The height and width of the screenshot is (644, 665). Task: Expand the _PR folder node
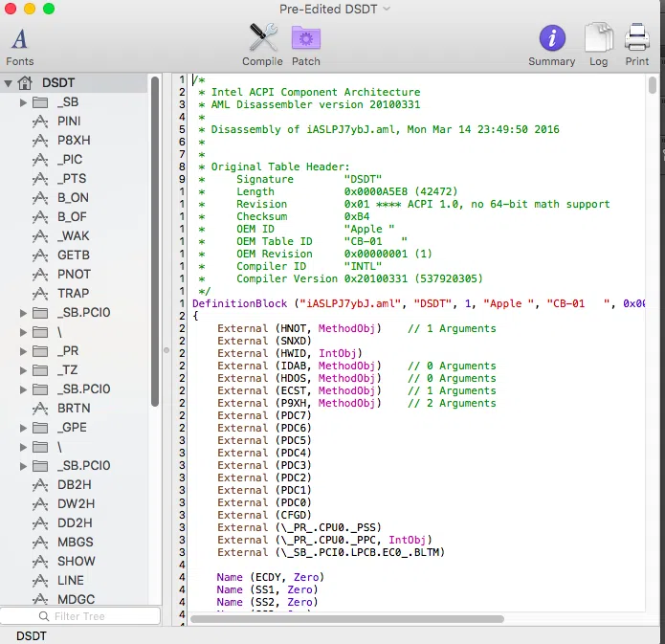[23, 351]
